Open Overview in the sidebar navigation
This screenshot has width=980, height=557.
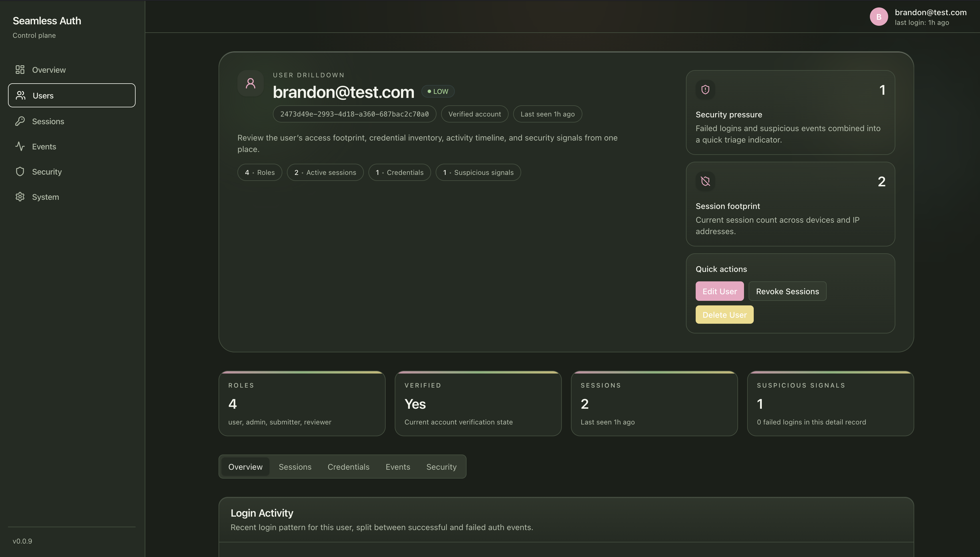(x=72, y=70)
